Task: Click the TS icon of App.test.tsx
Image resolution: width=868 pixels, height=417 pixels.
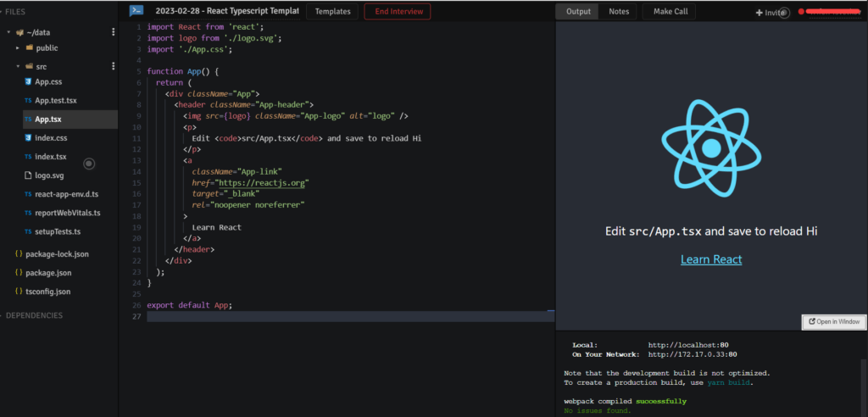Action: 28,101
